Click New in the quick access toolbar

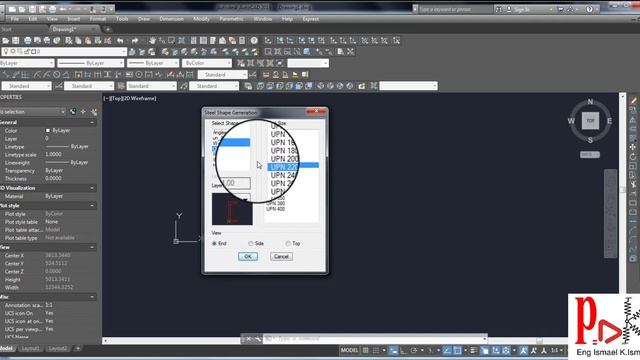pyautogui.click(x=12, y=9)
